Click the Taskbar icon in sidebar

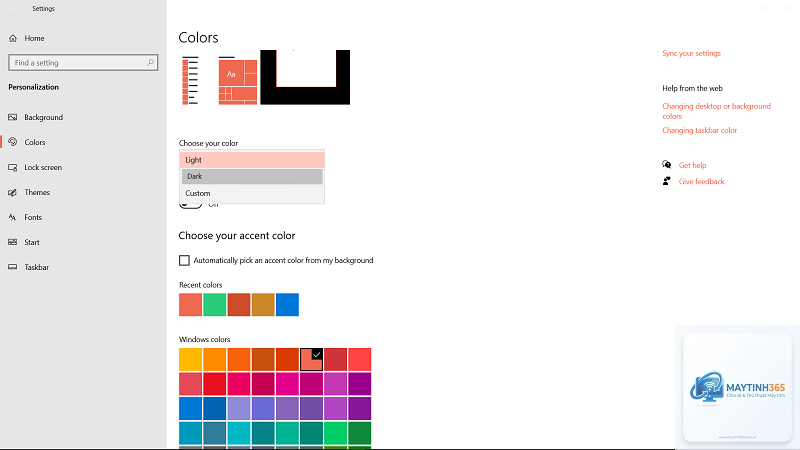click(x=13, y=267)
